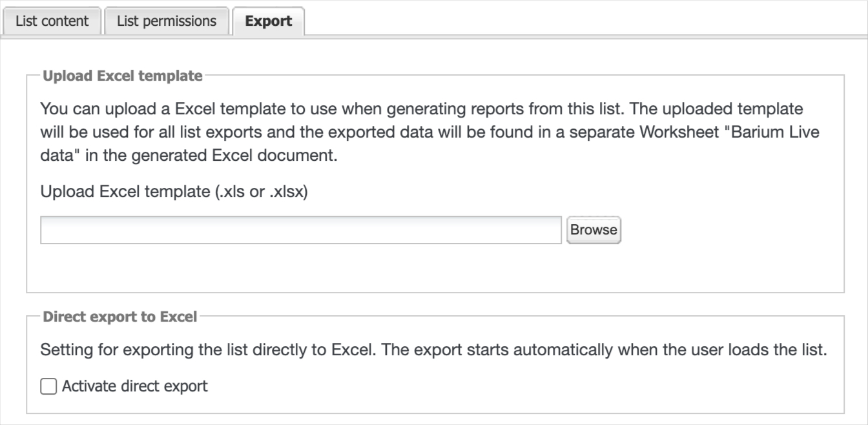Viewport: 868px width, 425px height.
Task: Focus the Excel template file path field
Action: click(300, 230)
